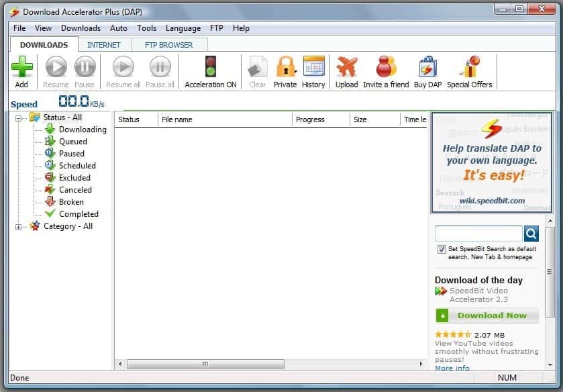Select Downloading in the status tree
This screenshot has height=392, width=563.
point(83,130)
